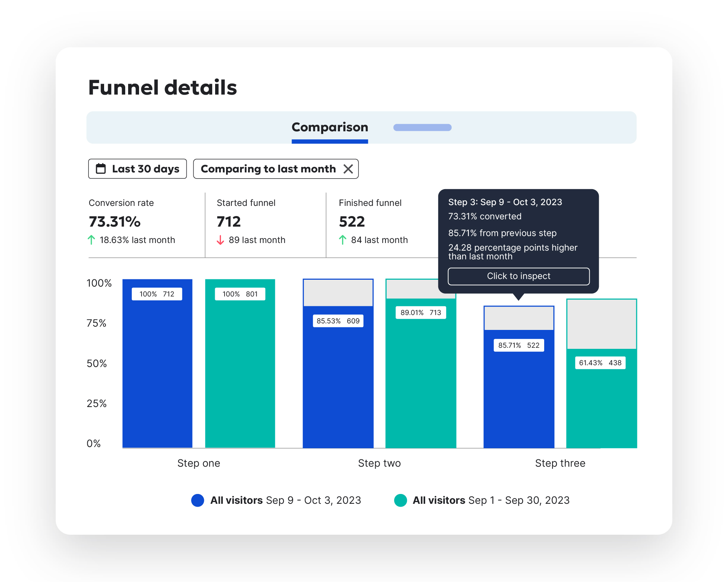Click to inspect Step 3 details
728x582 pixels.
click(518, 276)
